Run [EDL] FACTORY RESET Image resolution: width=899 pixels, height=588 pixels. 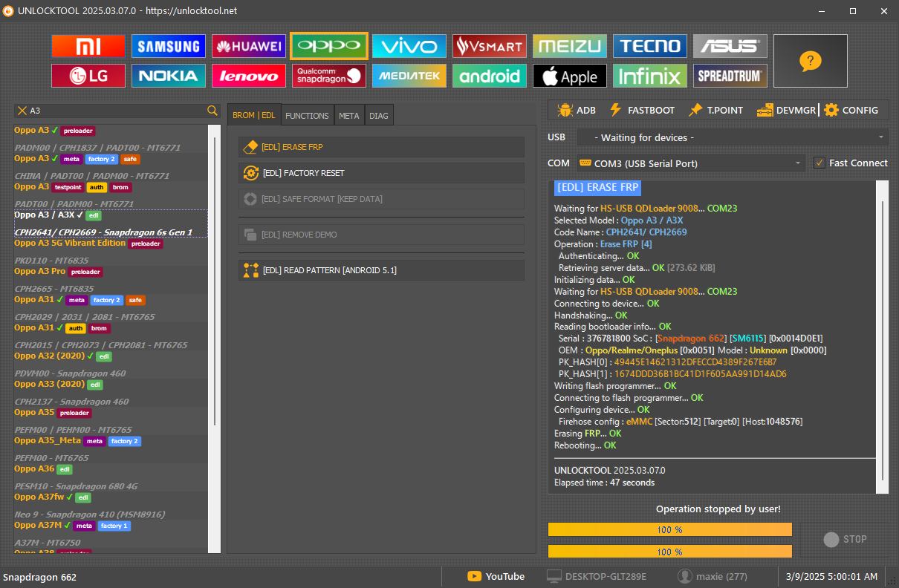point(381,173)
